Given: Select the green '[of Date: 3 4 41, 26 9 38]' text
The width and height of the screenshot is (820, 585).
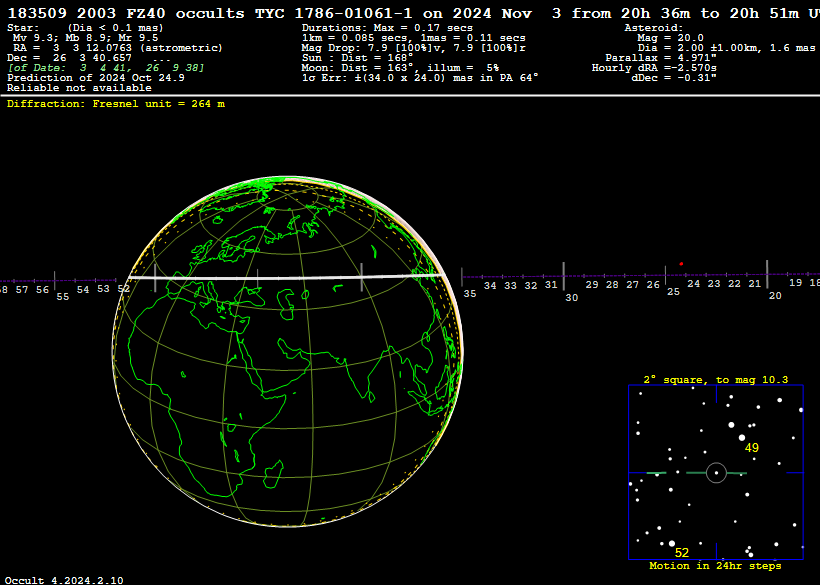Looking at the screenshot, I should click(x=106, y=68).
